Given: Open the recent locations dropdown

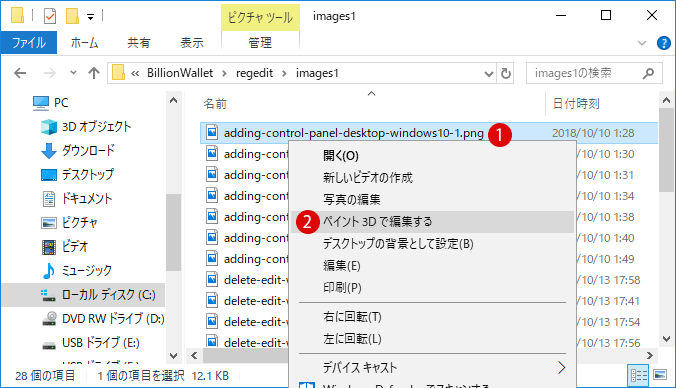Looking at the screenshot, I should click(x=73, y=73).
